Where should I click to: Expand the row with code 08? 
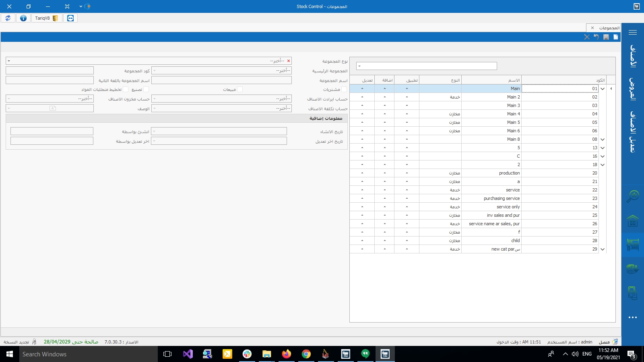[603, 140]
